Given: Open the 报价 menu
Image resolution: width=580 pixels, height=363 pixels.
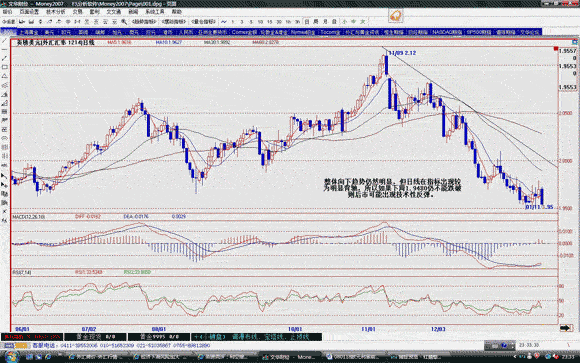Looking at the screenshot, I should click(7, 12).
